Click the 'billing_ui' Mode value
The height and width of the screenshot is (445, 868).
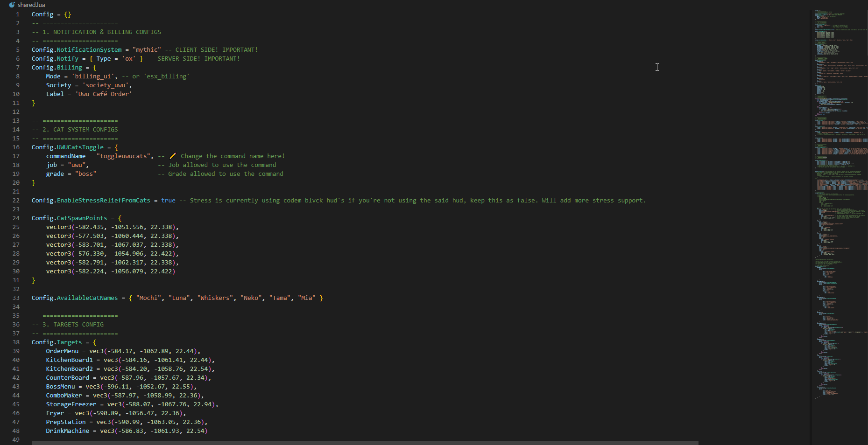[x=93, y=76]
